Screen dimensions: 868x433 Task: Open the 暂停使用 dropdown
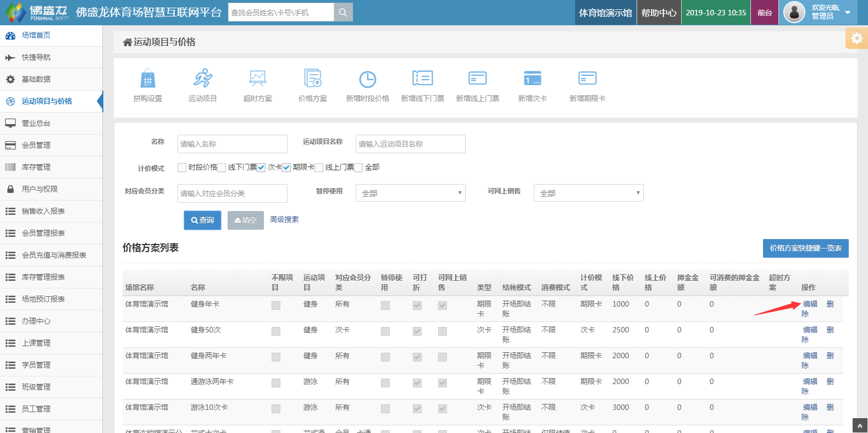tap(411, 193)
